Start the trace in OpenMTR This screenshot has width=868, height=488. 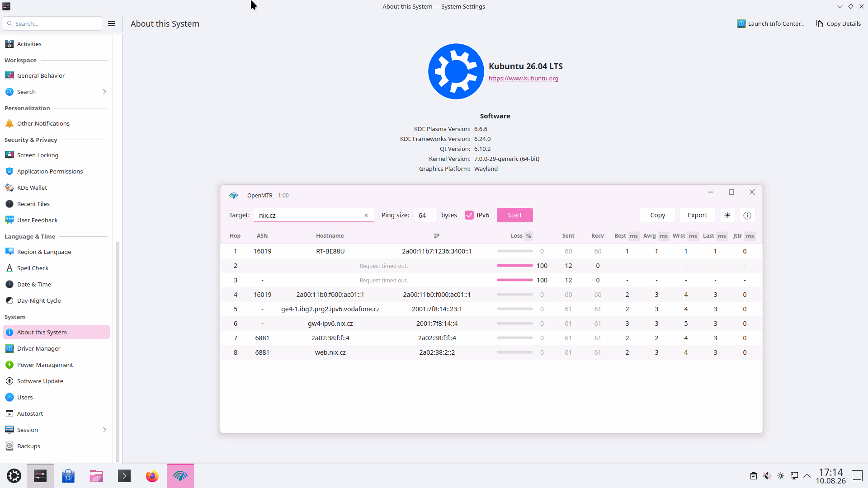pos(515,215)
